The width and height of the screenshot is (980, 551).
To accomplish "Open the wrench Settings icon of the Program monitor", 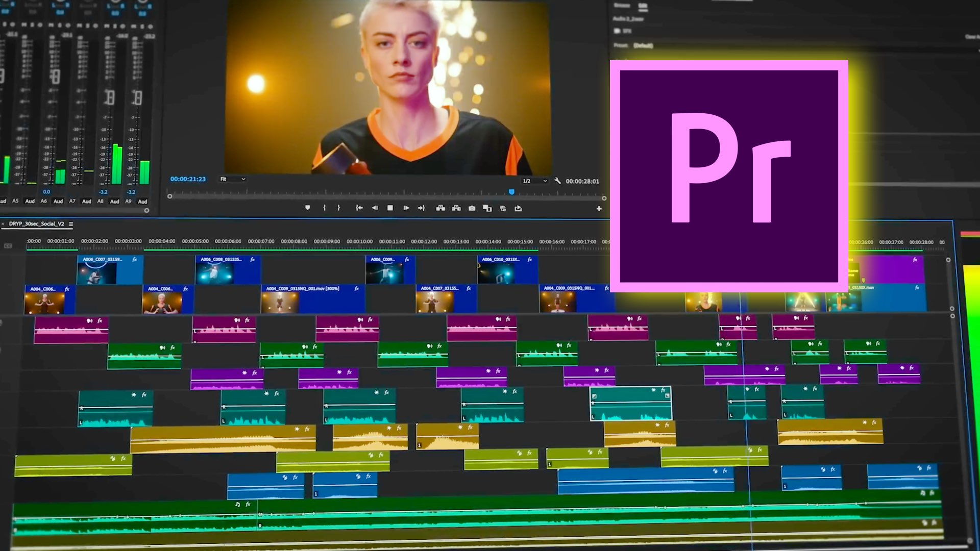I will (x=558, y=180).
